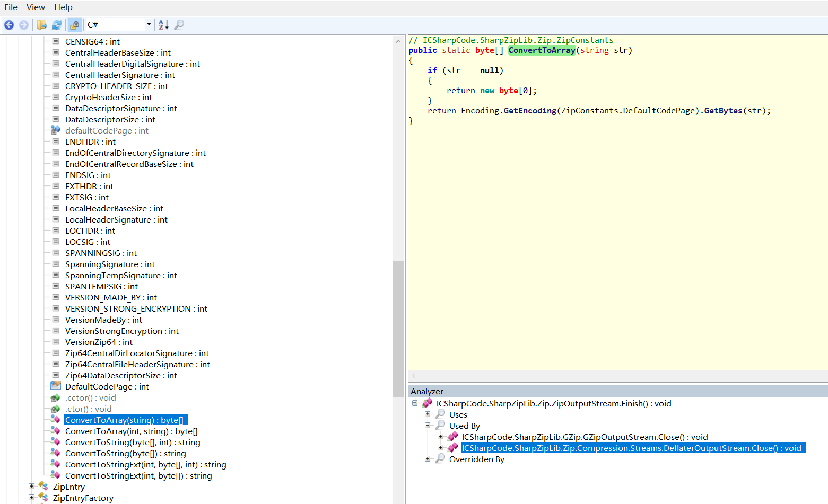Collapse the Used By node in Analyzer

428,426
